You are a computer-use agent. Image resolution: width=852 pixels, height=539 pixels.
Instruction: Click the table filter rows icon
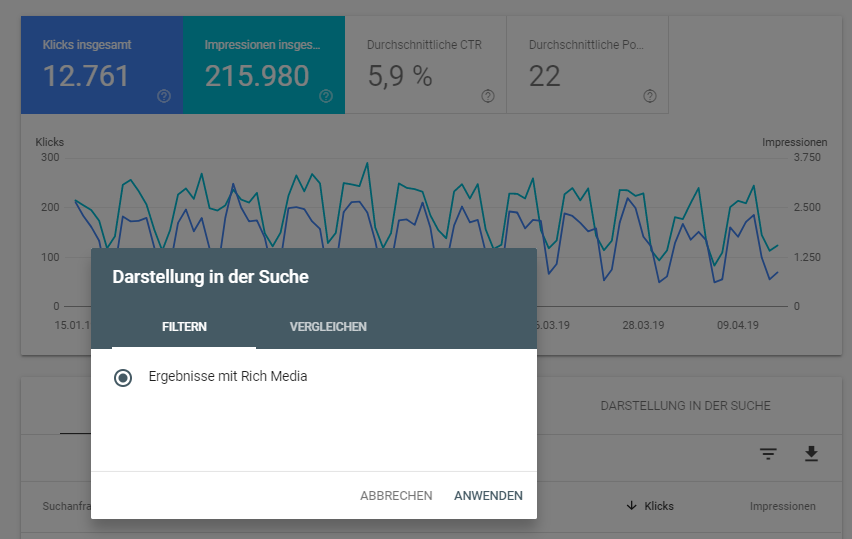[x=768, y=454]
